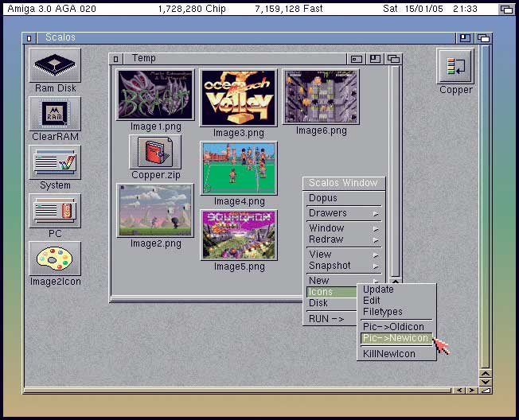Click the date and time in title bar
This screenshot has width=519, height=420.
pos(430,9)
